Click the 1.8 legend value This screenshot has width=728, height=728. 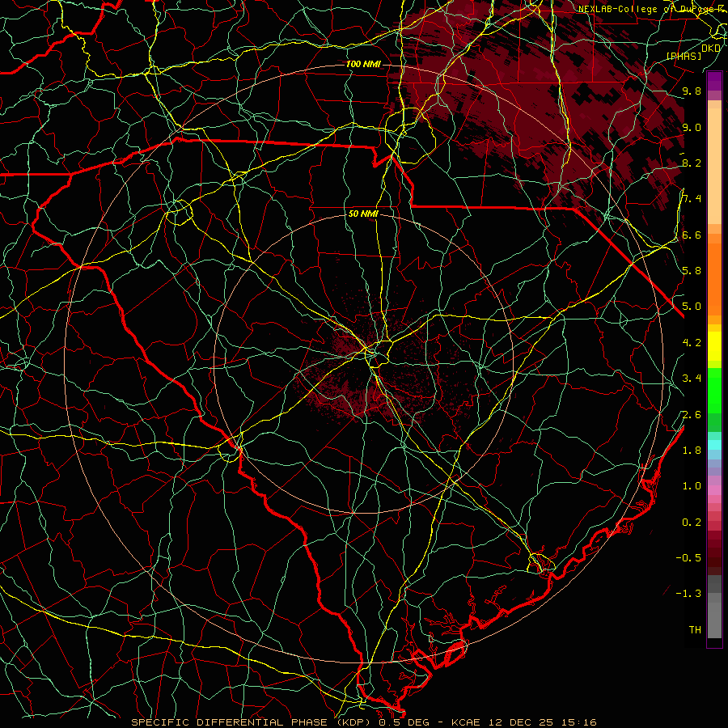(x=692, y=451)
